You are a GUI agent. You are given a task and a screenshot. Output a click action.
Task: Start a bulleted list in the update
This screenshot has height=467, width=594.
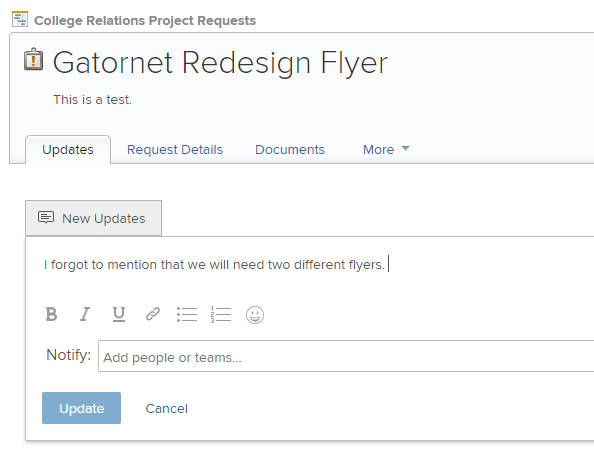pyautogui.click(x=187, y=314)
